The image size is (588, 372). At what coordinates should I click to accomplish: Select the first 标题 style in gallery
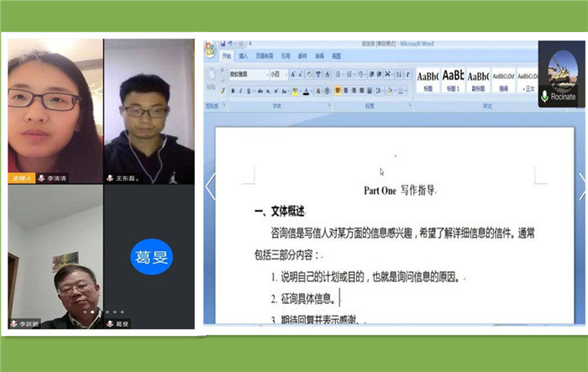click(428, 78)
